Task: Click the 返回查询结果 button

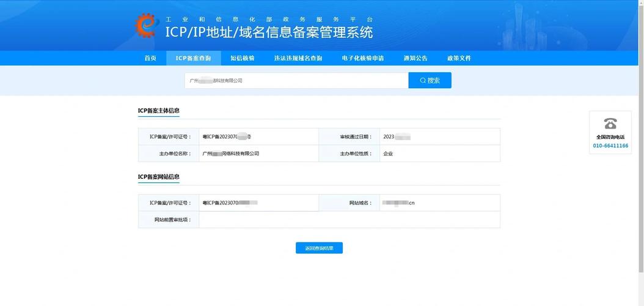Action: (x=319, y=248)
